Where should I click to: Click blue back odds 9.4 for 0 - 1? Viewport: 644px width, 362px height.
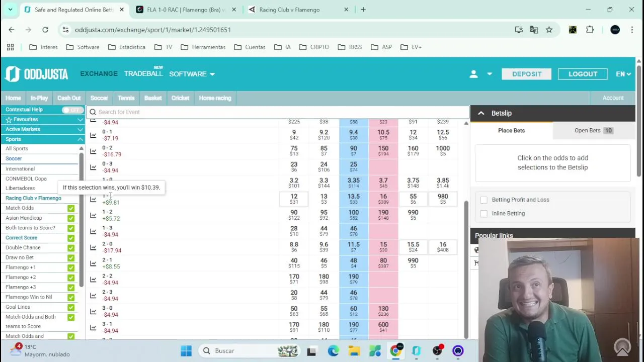354,135
